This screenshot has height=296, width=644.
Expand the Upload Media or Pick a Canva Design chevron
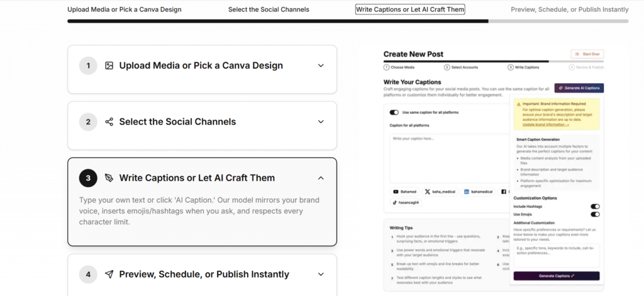321,65
